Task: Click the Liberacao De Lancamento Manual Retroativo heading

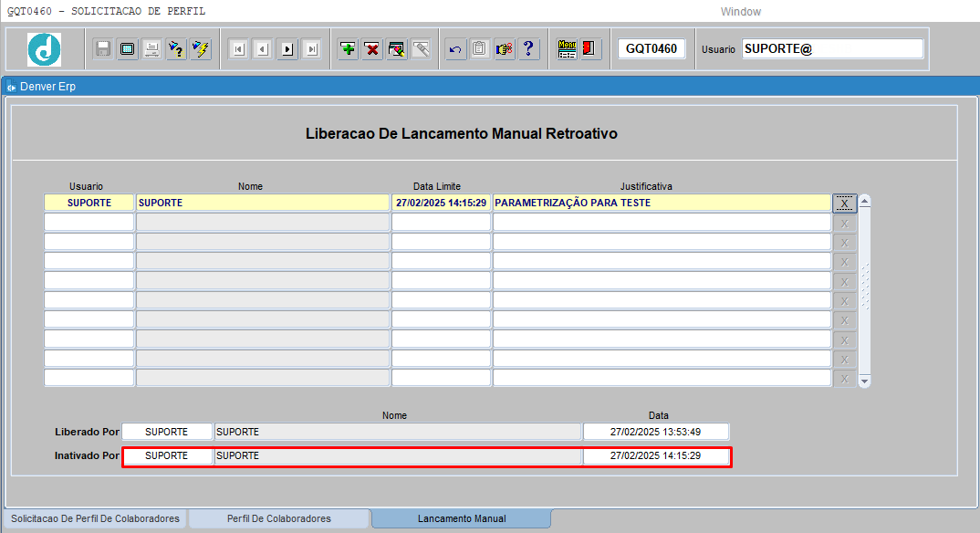Action: pyautogui.click(x=461, y=134)
